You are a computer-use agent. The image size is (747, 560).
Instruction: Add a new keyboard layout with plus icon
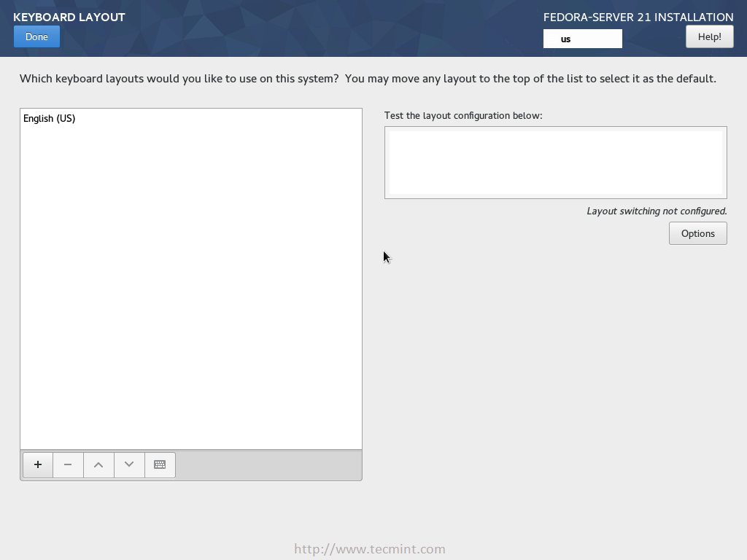(38, 464)
